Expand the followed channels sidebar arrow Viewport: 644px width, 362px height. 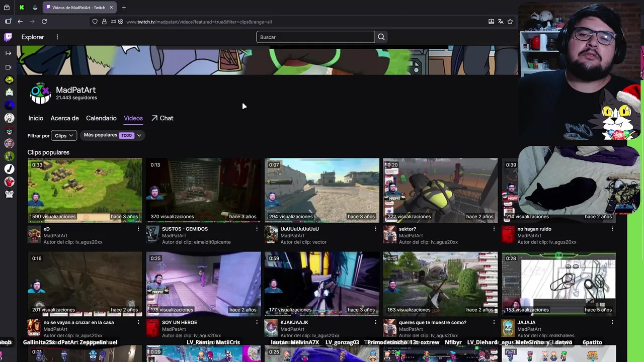pyautogui.click(x=8, y=53)
